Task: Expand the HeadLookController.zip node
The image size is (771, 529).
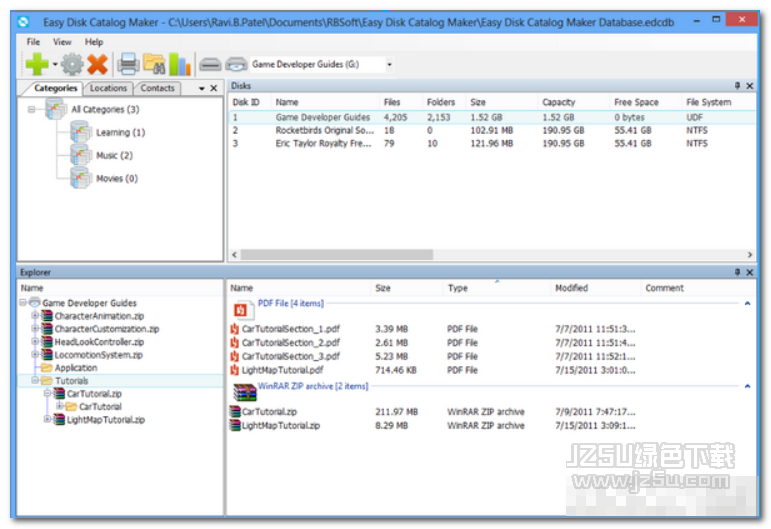Action: tap(35, 341)
